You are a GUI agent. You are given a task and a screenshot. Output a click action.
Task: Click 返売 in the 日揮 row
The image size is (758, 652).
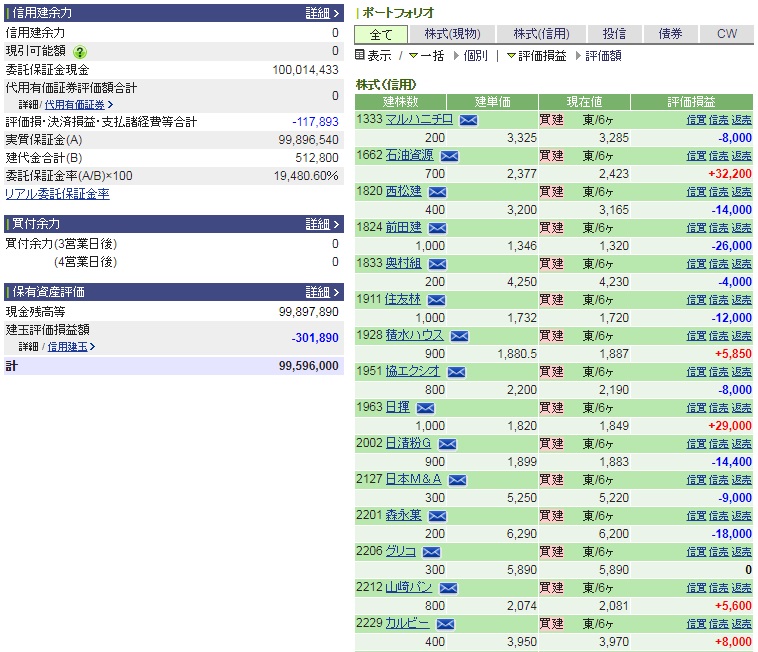click(741, 408)
